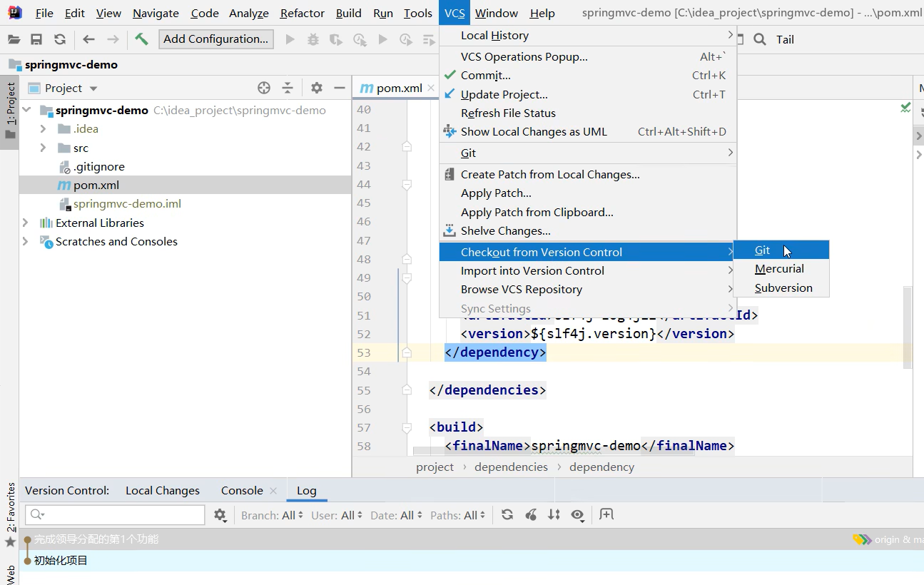Click the Favorites star icon on left strip
Image resolution: width=924 pixels, height=585 pixels.
[10, 542]
